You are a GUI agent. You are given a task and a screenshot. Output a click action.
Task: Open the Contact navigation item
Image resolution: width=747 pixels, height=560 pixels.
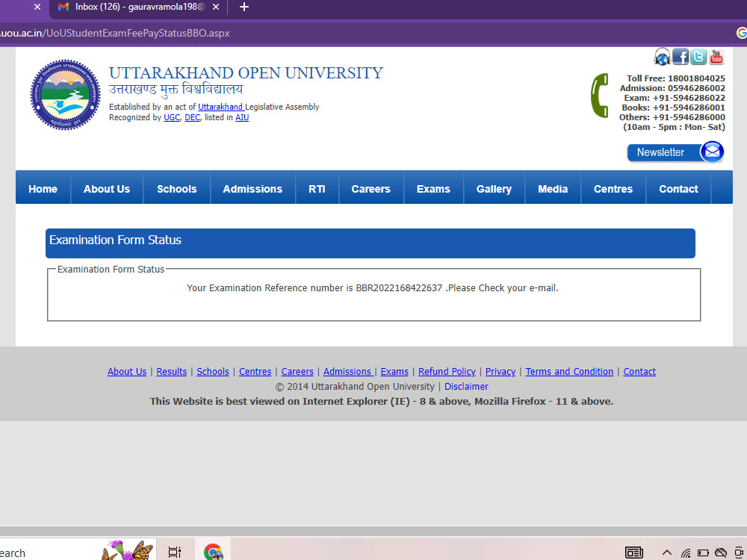click(x=678, y=189)
